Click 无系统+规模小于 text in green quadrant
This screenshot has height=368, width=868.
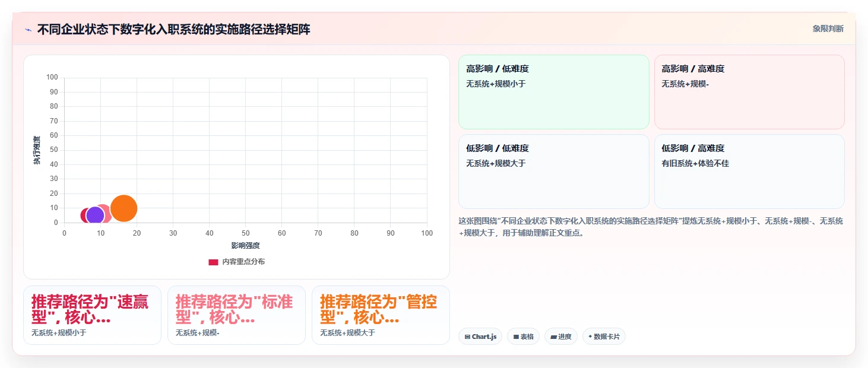(496, 84)
